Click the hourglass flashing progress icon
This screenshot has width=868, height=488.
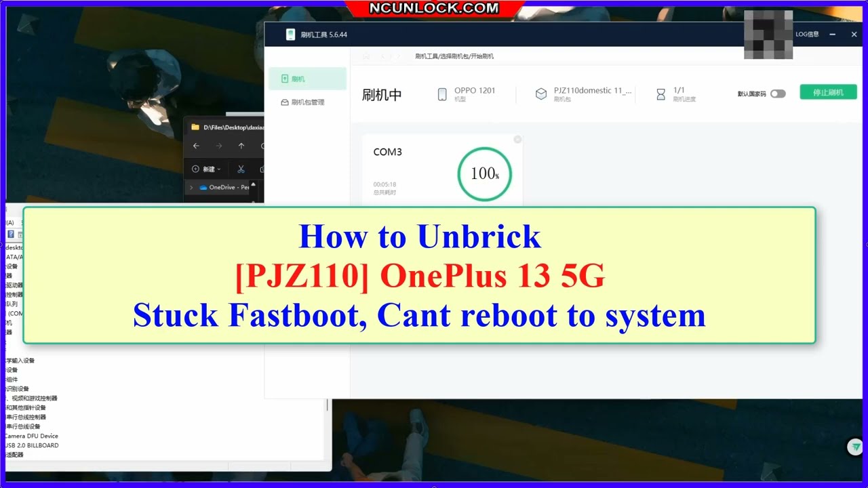(660, 94)
